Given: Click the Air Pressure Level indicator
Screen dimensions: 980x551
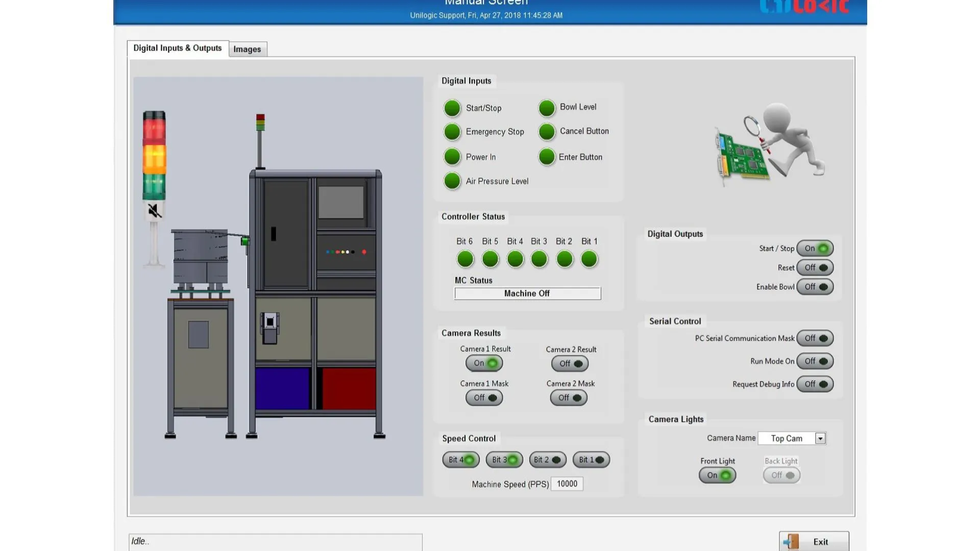Looking at the screenshot, I should (x=452, y=181).
